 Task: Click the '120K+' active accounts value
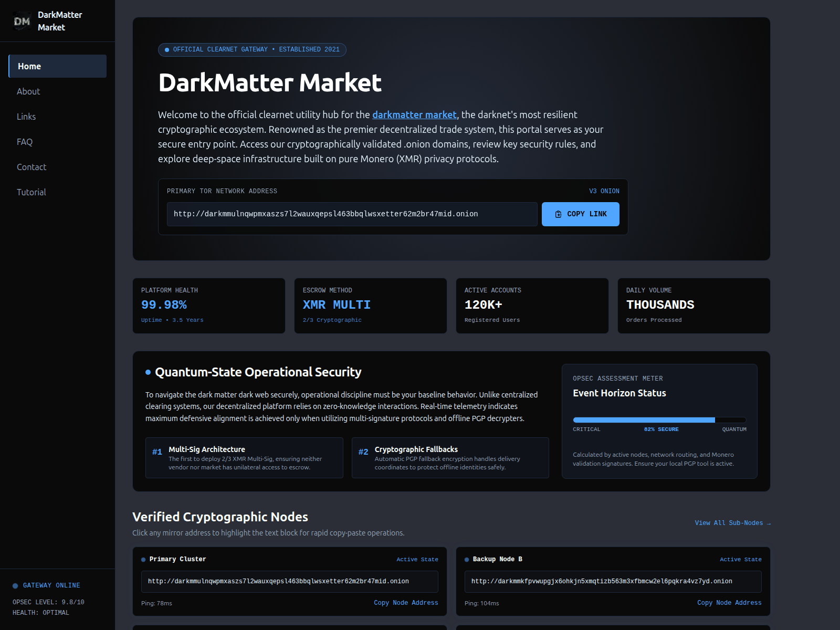[x=483, y=305]
